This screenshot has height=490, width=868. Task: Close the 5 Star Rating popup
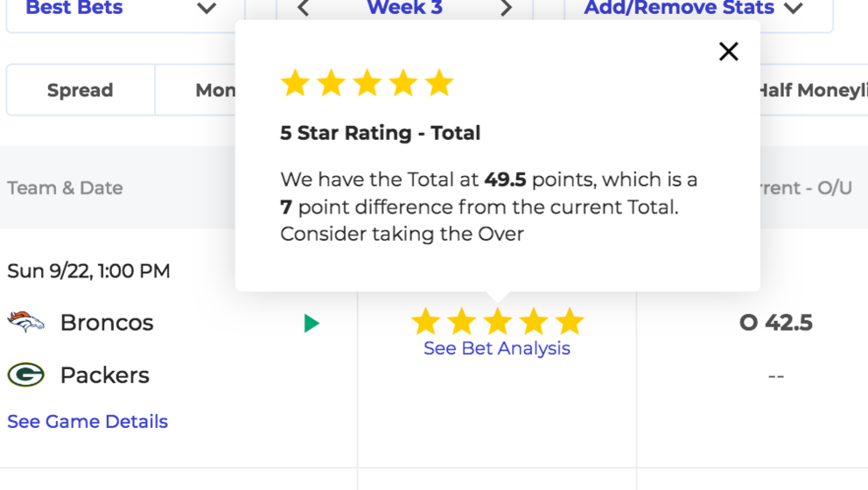click(x=729, y=52)
